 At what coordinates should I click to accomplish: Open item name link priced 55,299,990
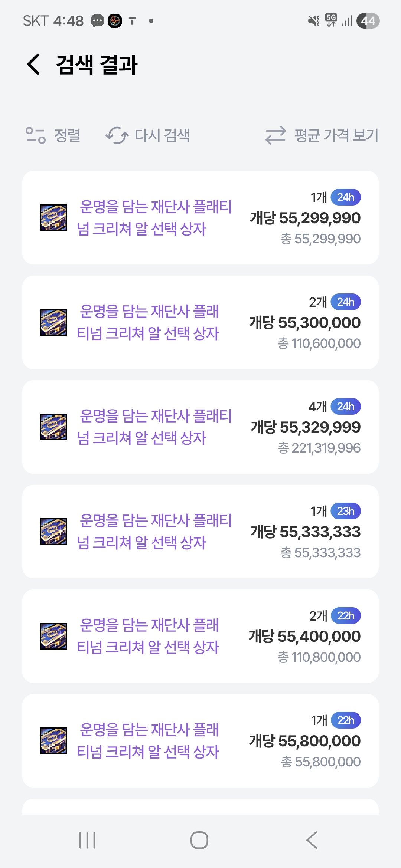click(x=154, y=218)
